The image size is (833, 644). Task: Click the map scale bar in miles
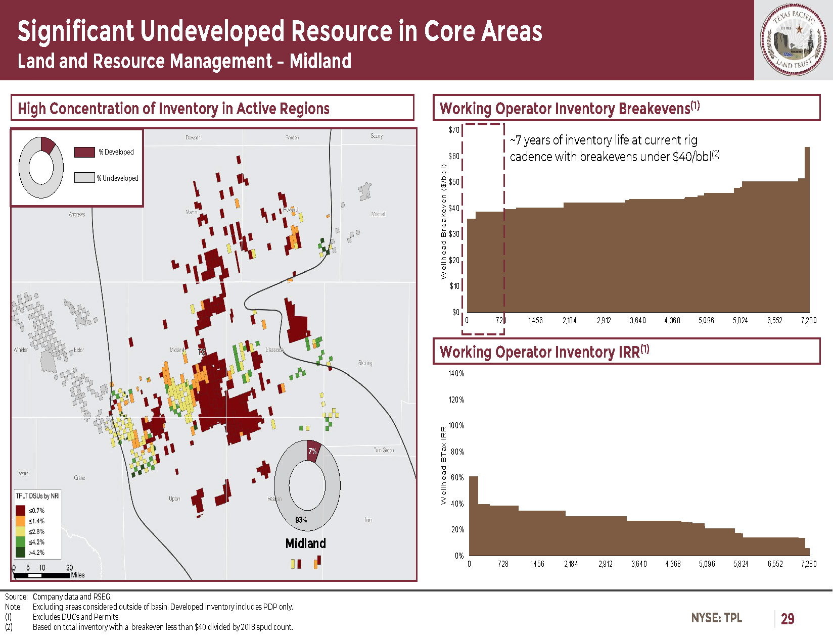(x=41, y=575)
